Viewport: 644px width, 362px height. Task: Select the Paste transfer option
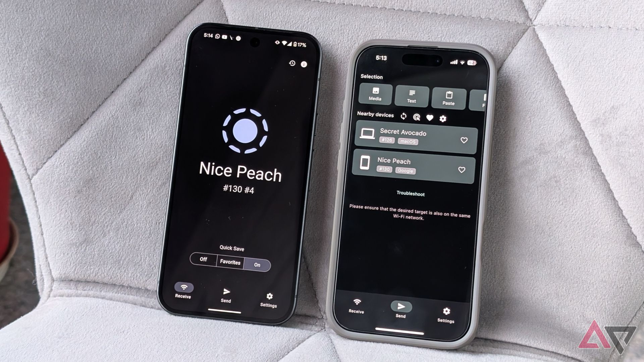(x=448, y=96)
